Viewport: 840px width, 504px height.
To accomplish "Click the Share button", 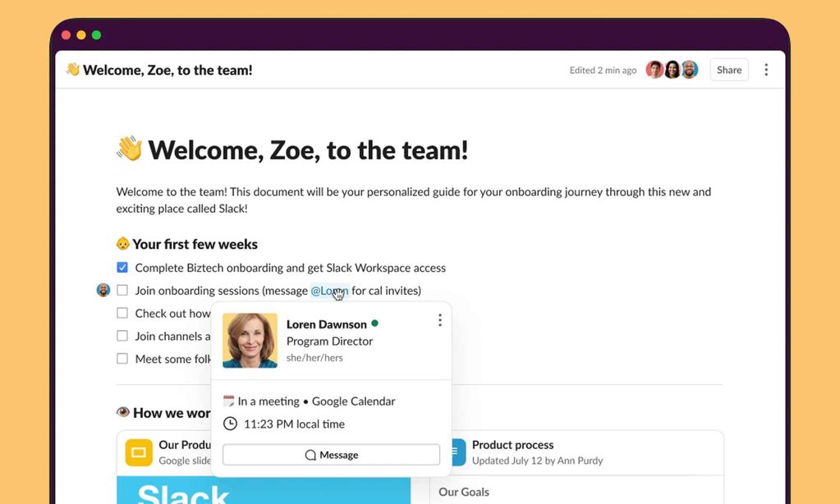I will [728, 70].
